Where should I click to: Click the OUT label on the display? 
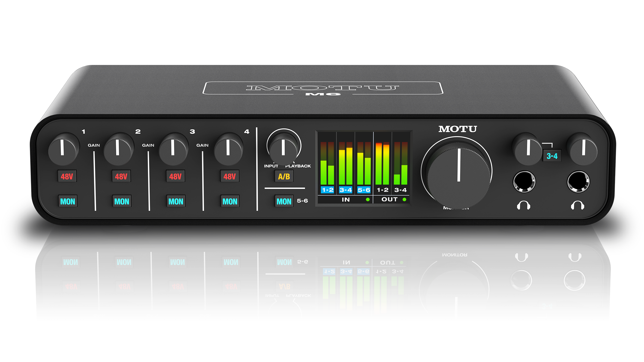pyautogui.click(x=389, y=199)
